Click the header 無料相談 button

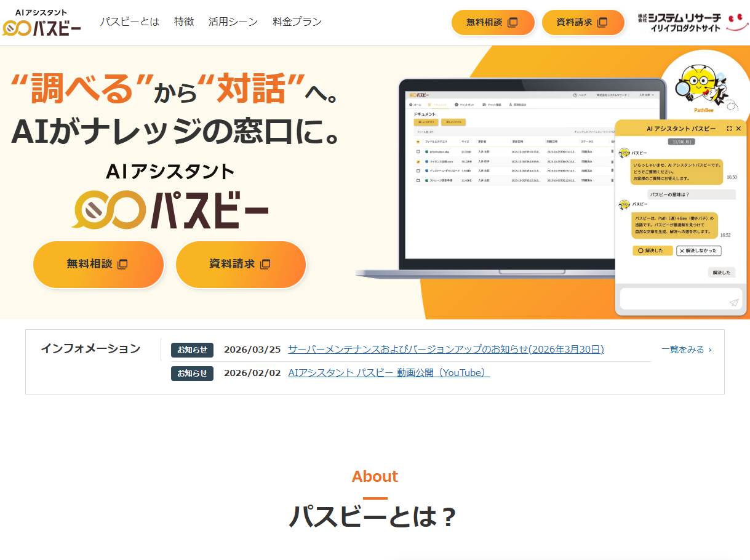tap(493, 22)
